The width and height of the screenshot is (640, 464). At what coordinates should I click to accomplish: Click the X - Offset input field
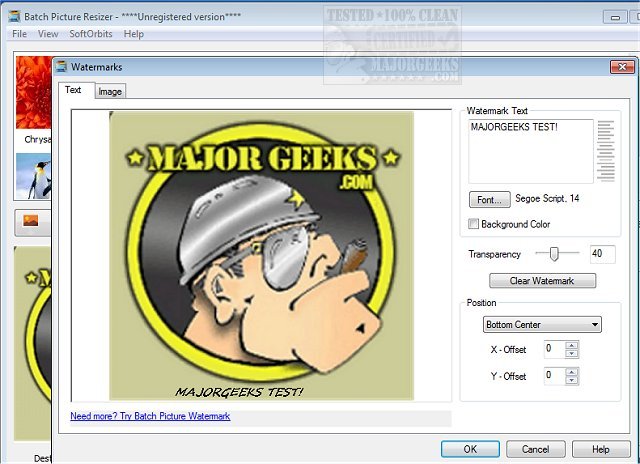555,349
